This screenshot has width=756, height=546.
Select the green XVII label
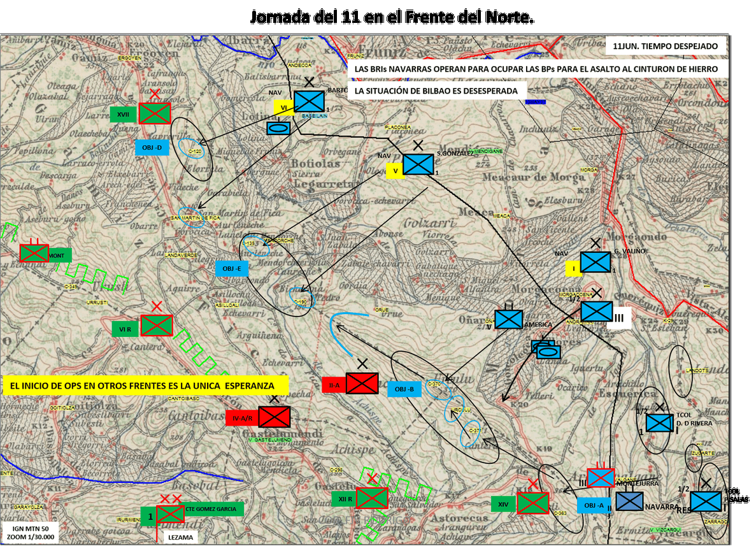[x=124, y=114]
